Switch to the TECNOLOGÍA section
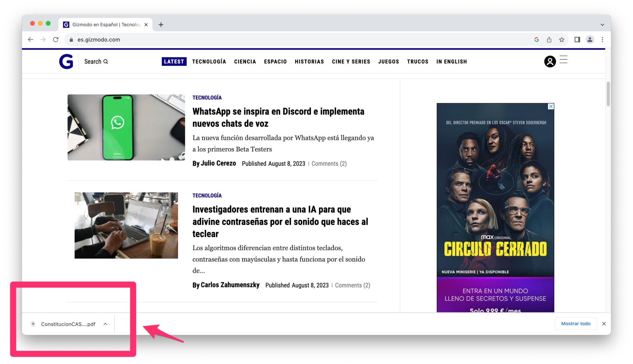Image resolution: width=633 pixels, height=364 pixels. [209, 62]
